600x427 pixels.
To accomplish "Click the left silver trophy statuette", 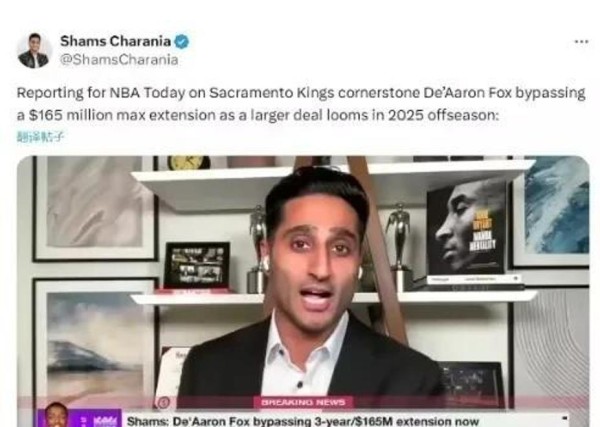I will tap(257, 249).
